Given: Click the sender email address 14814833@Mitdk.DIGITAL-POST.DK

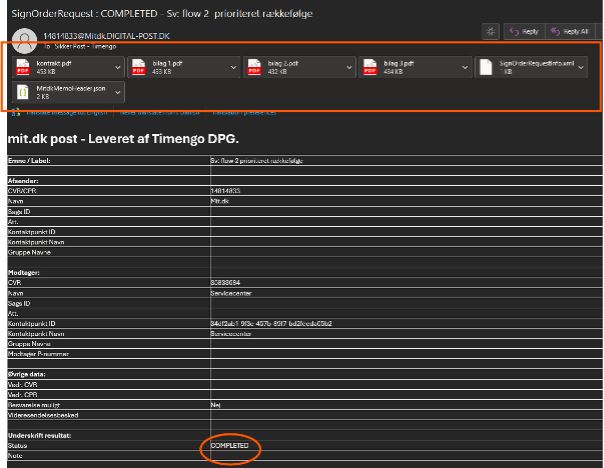Looking at the screenshot, I should pos(103,36).
